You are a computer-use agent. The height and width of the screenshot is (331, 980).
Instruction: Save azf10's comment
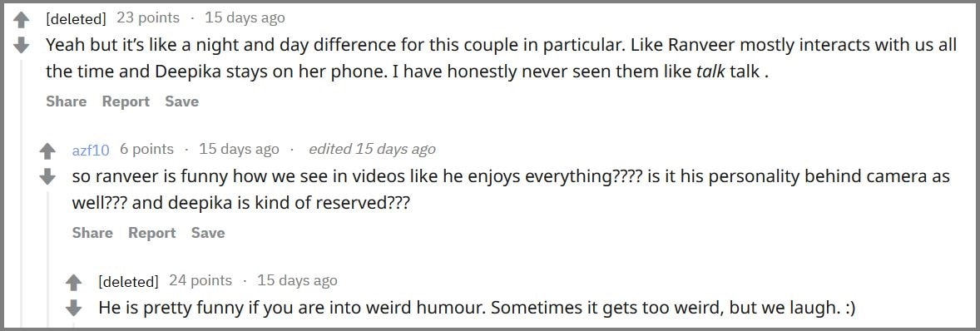208,232
